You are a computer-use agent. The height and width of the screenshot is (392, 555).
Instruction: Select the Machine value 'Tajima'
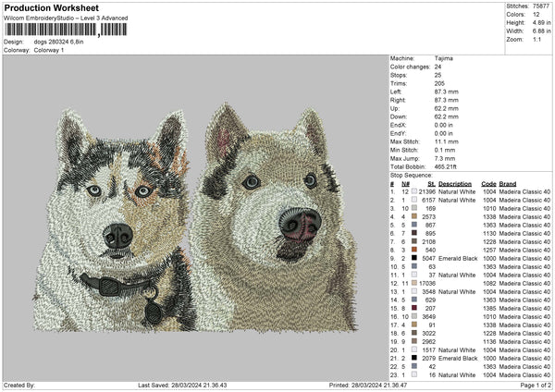[443, 58]
